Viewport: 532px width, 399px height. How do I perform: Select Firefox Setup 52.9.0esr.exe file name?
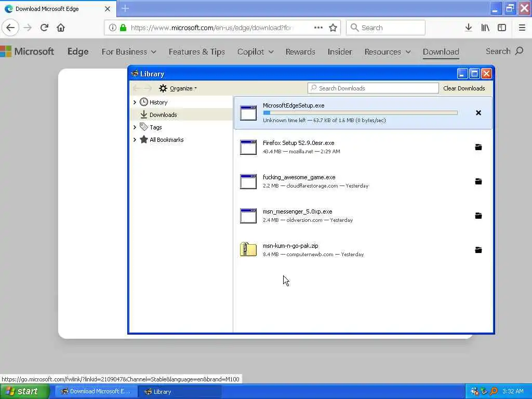[298, 143]
